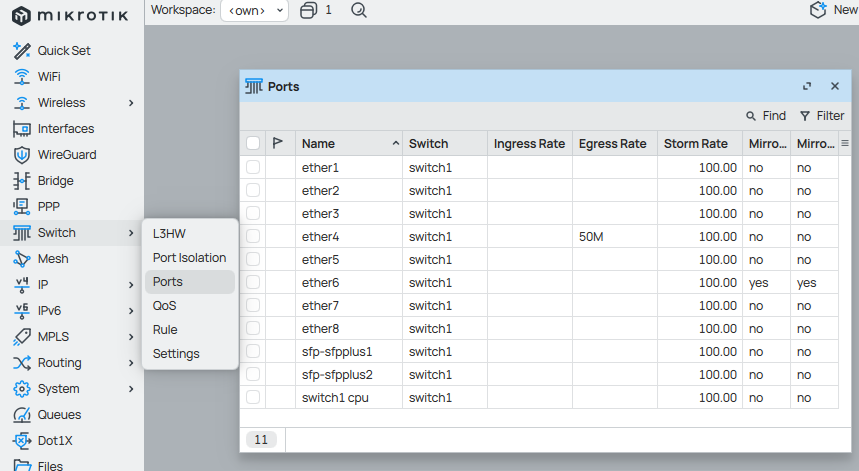Click the Filter button
859x471 pixels.
821,116
